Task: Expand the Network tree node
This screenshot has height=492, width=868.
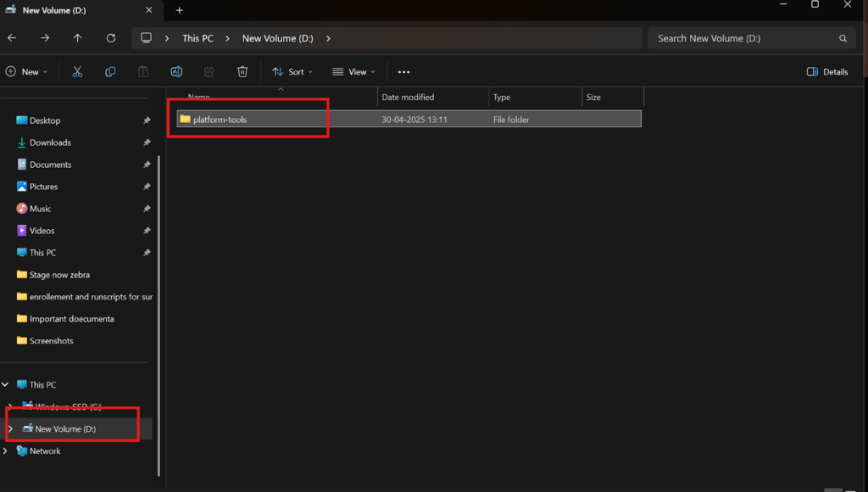Action: click(6, 451)
